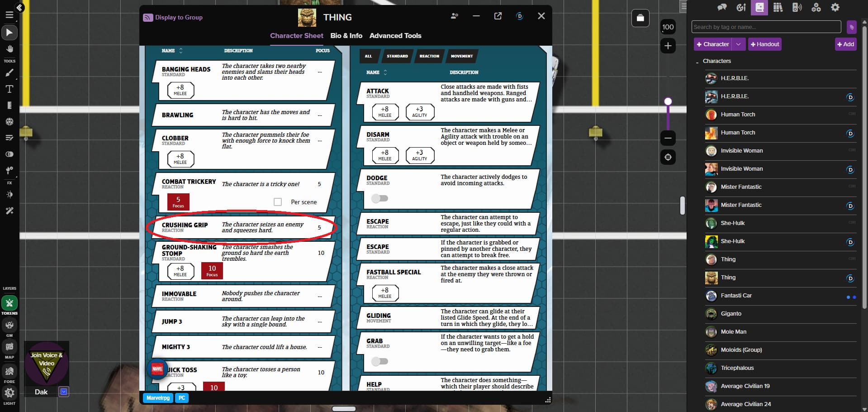Pick the Draw brush tool
Image resolution: width=868 pixels, height=412 pixels.
pyautogui.click(x=9, y=73)
